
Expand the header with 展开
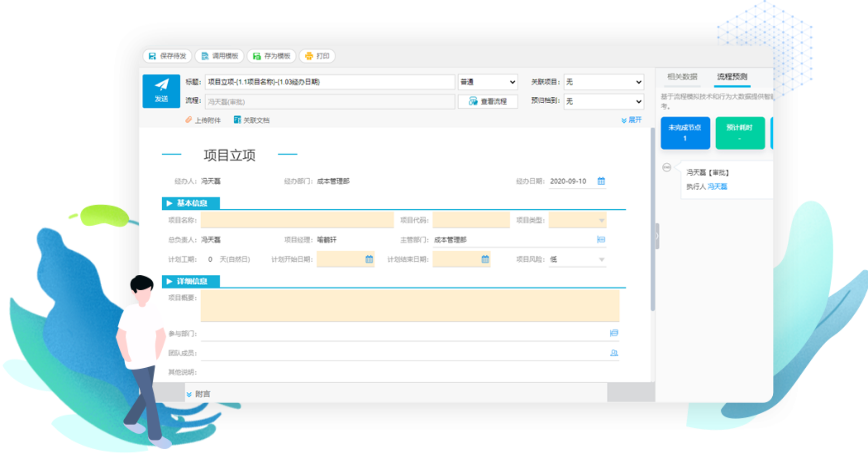[x=632, y=120]
